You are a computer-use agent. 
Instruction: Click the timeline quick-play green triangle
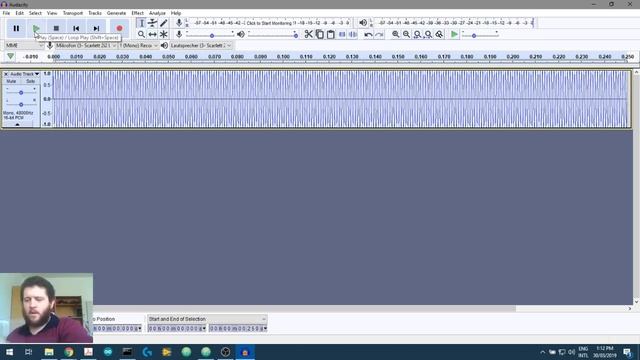coord(11,56)
